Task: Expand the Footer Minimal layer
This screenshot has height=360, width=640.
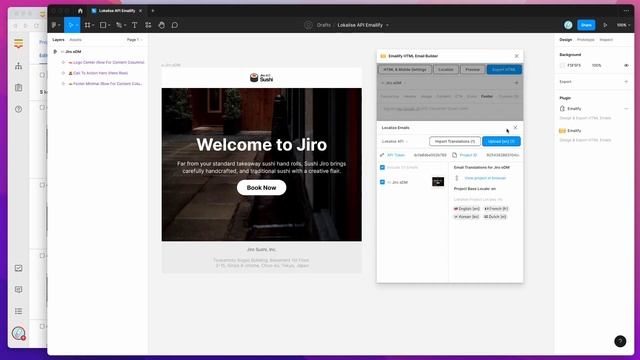Action: point(63,84)
